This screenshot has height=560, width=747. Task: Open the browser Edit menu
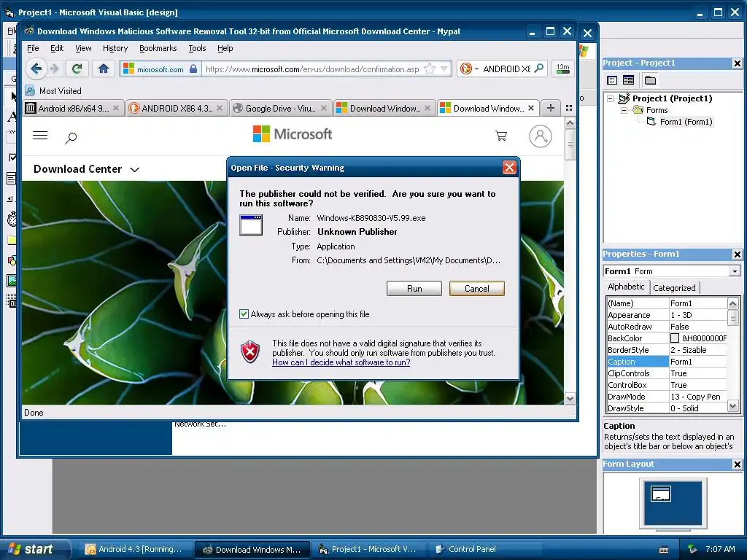pos(57,48)
